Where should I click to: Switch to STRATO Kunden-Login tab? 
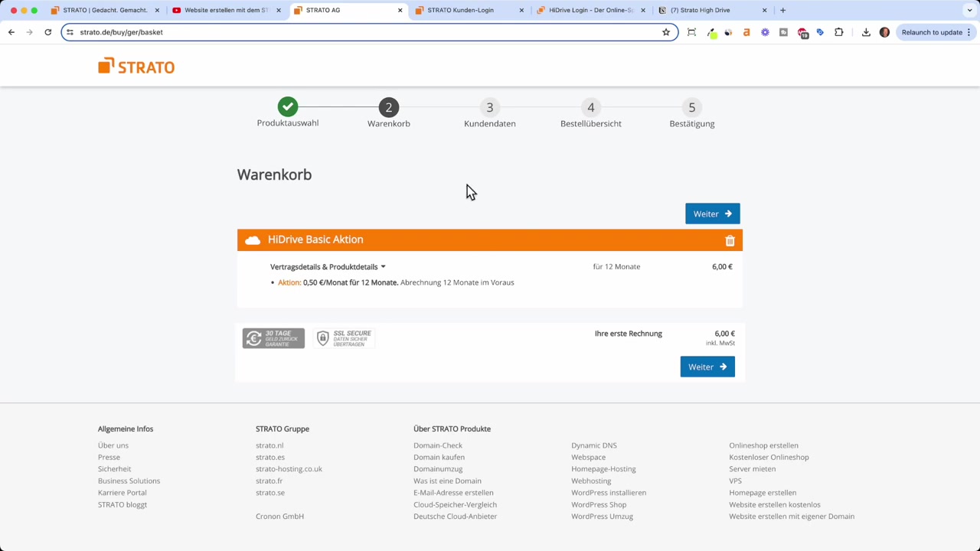pyautogui.click(x=469, y=10)
